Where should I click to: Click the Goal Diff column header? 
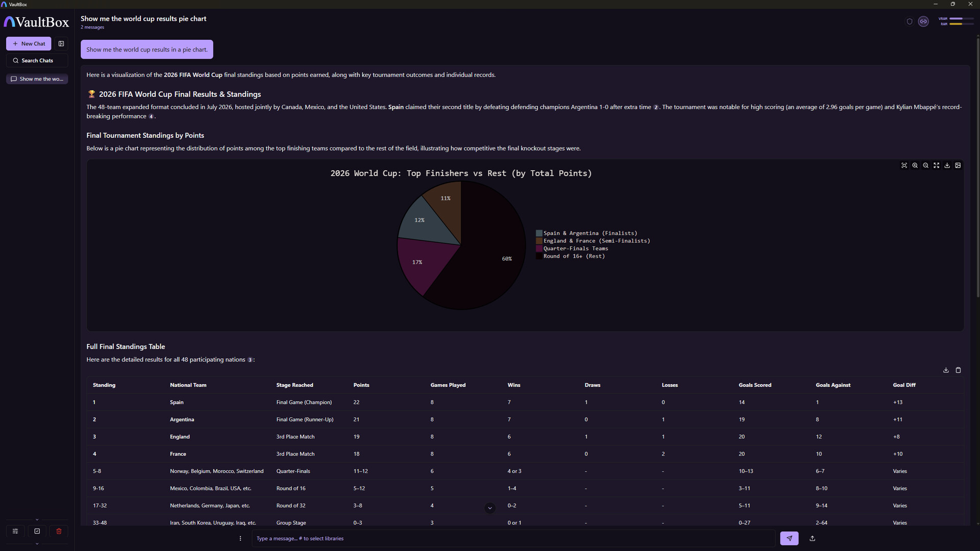[904, 385]
